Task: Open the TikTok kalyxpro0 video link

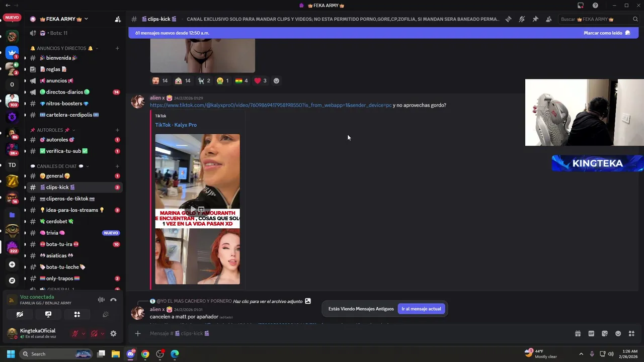Action: coord(271,105)
